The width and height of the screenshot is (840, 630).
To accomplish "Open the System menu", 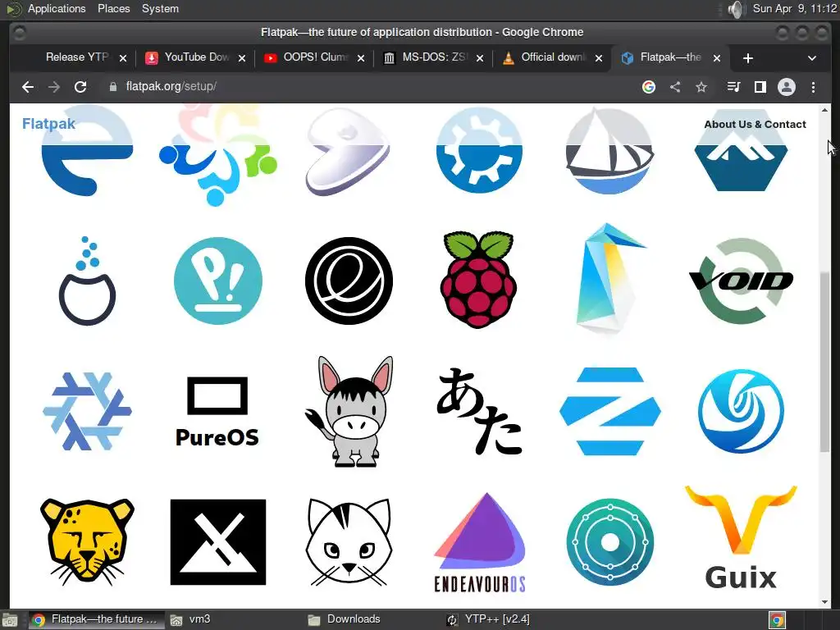I will pos(160,8).
